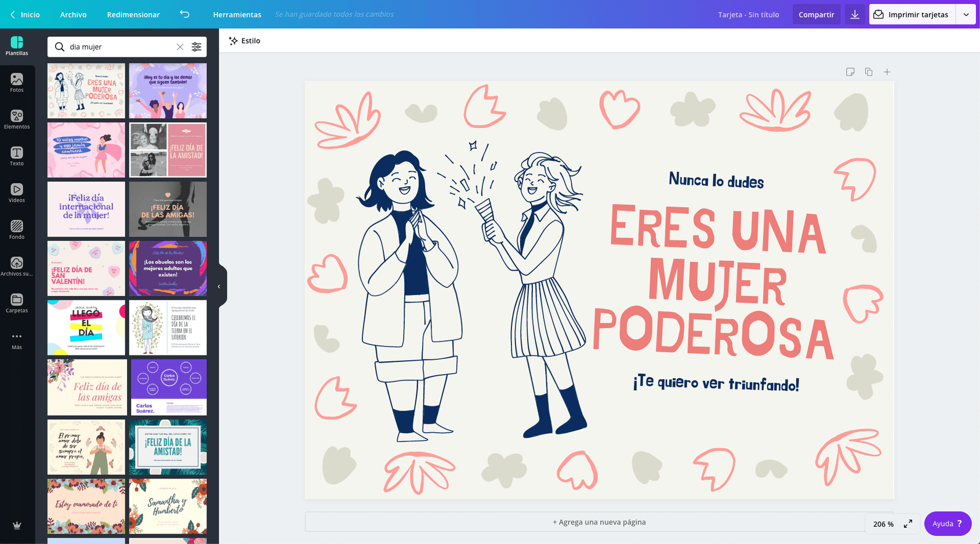The image size is (980, 544).
Task: Open the search filters icon
Action: pyautogui.click(x=197, y=47)
